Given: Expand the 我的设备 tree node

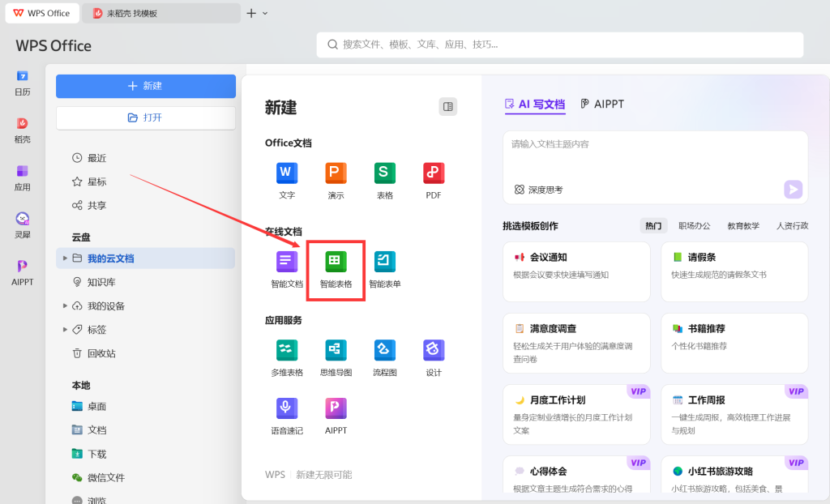Looking at the screenshot, I should 65,306.
